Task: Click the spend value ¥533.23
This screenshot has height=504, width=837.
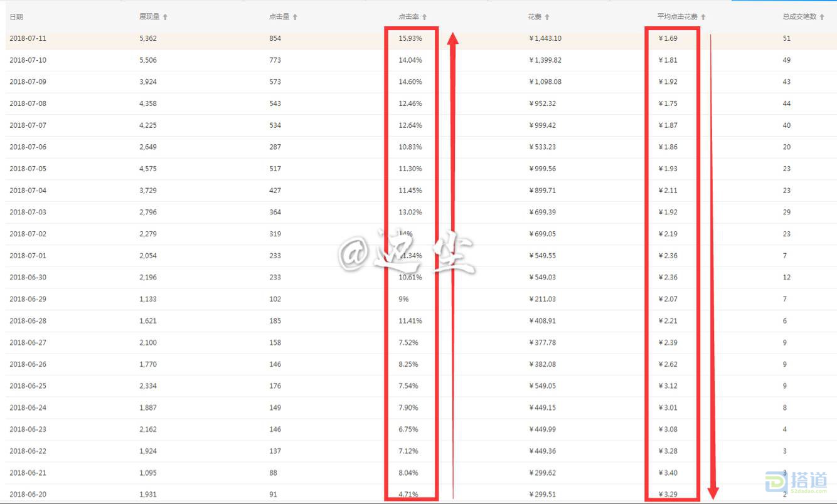Action: [x=542, y=147]
